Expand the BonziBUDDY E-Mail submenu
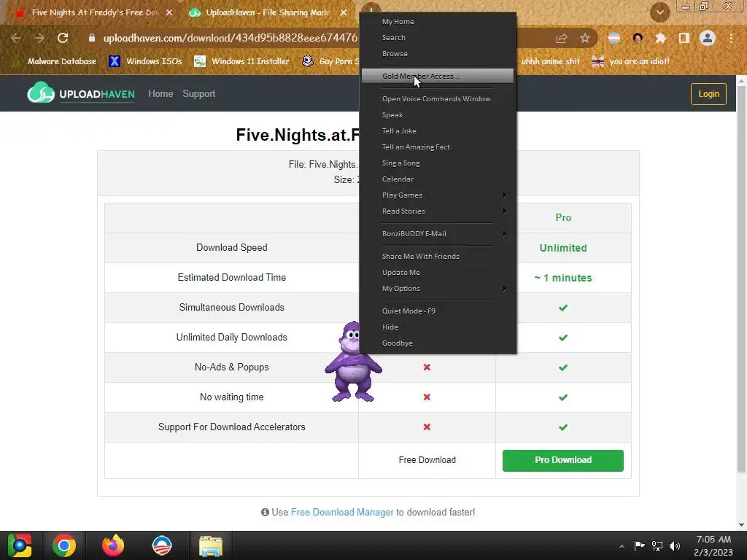Screen dimensions: 747x560 click(438, 234)
